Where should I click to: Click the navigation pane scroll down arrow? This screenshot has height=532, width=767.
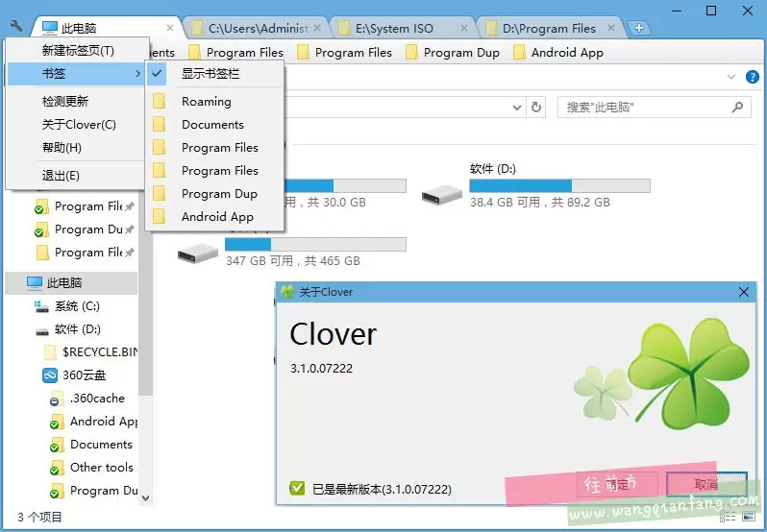pyautogui.click(x=145, y=497)
